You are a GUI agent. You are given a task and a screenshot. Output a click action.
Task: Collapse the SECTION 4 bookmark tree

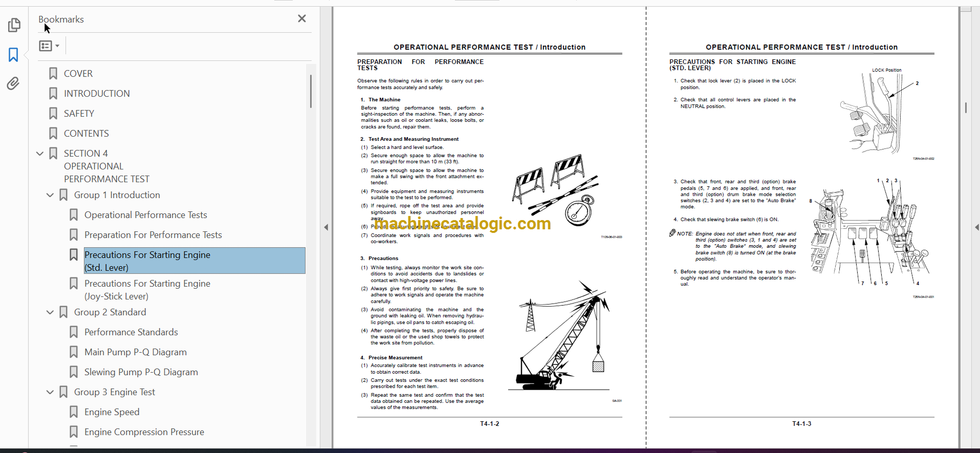point(40,154)
